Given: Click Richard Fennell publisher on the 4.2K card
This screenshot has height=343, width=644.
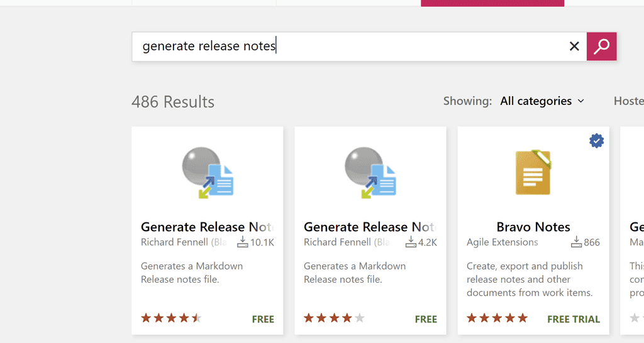Looking at the screenshot, I should pyautogui.click(x=347, y=242).
